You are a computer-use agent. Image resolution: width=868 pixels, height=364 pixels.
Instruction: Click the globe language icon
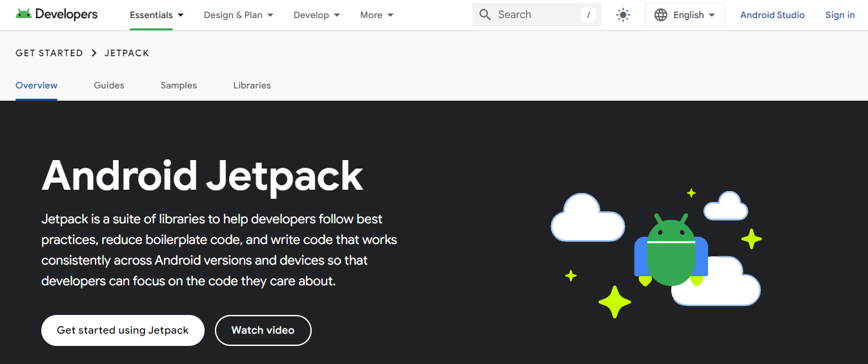661,15
